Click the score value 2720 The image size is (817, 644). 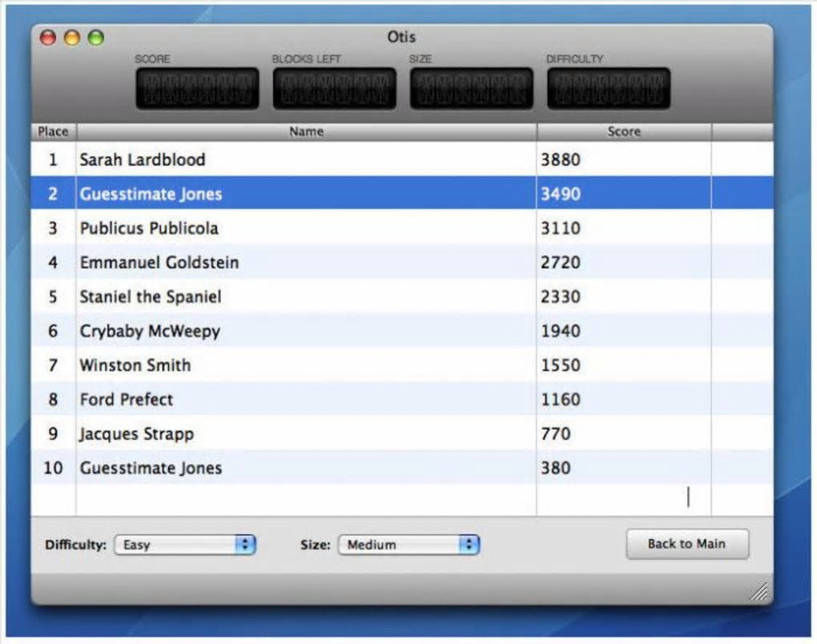[x=561, y=262]
